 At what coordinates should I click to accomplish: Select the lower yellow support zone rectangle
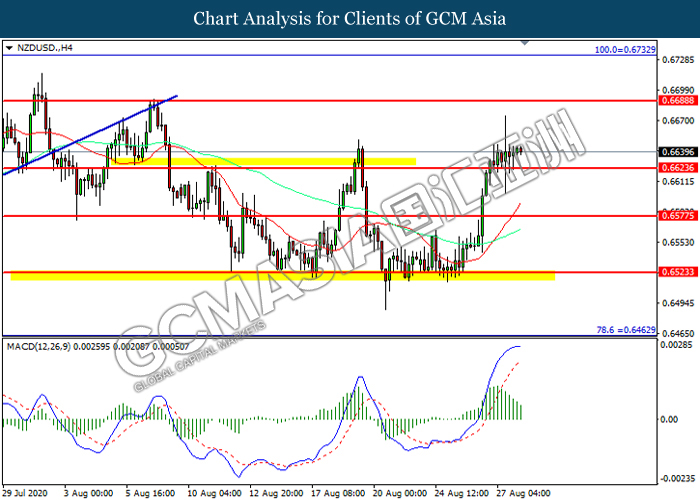[283, 275]
